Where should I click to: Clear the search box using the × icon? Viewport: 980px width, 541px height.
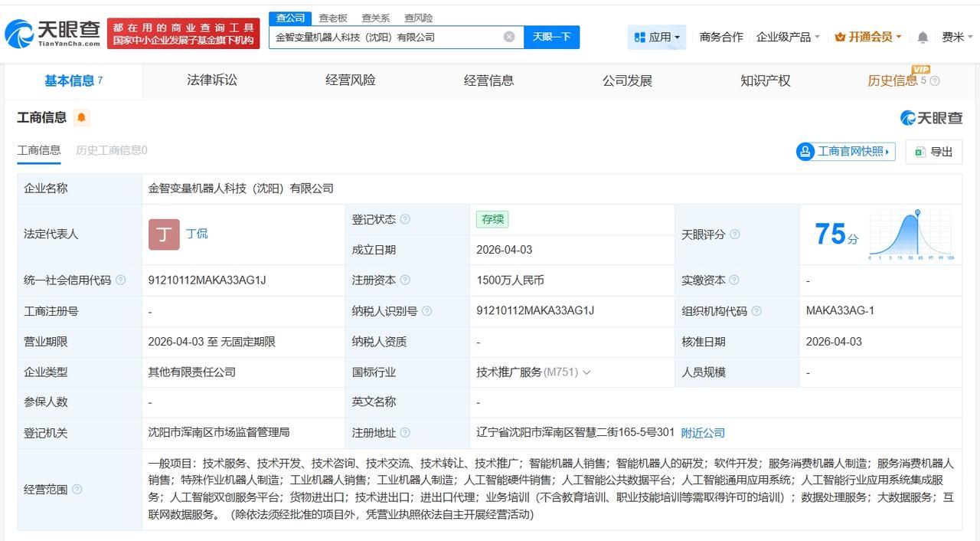508,36
